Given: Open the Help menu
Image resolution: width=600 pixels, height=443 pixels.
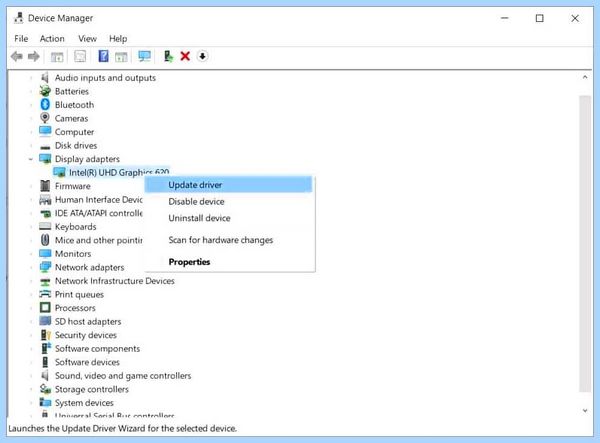Looking at the screenshot, I should point(118,39).
